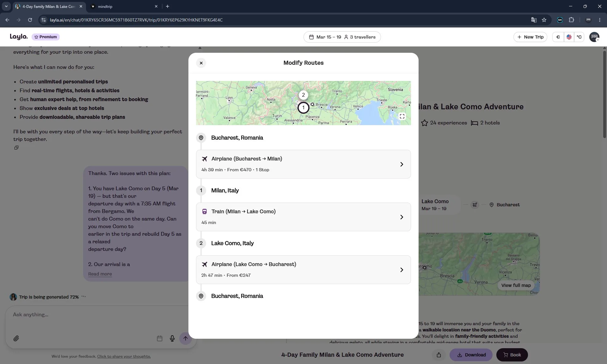
Task: Expand the message with Read more
Action: 100,274
